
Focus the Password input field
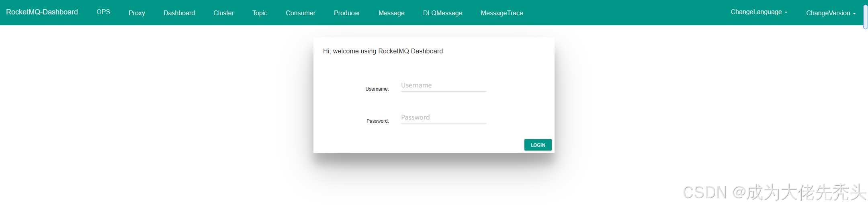click(x=444, y=118)
